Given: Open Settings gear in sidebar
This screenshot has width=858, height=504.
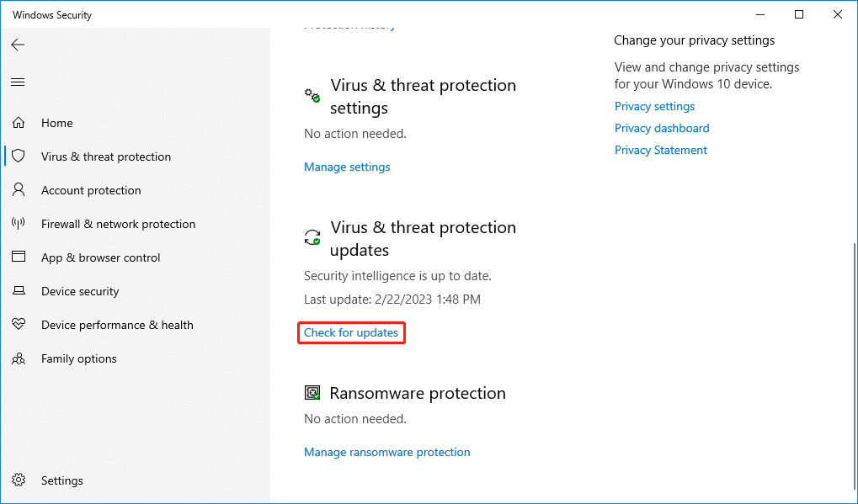Looking at the screenshot, I should [19, 480].
